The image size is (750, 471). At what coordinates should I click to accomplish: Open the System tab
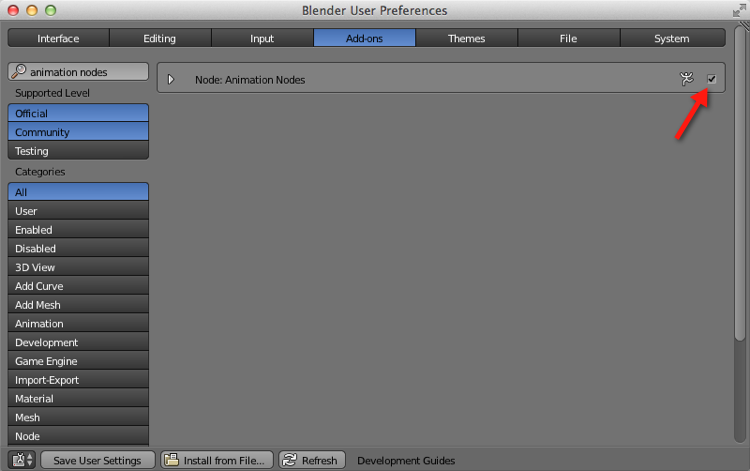tap(672, 38)
